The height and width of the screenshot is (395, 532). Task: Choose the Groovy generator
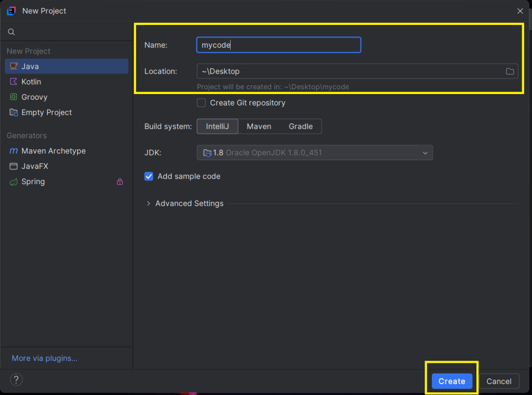coord(34,97)
